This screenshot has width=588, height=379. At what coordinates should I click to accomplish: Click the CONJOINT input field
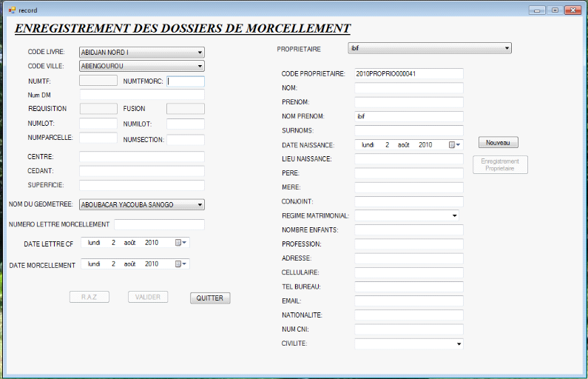409,201
